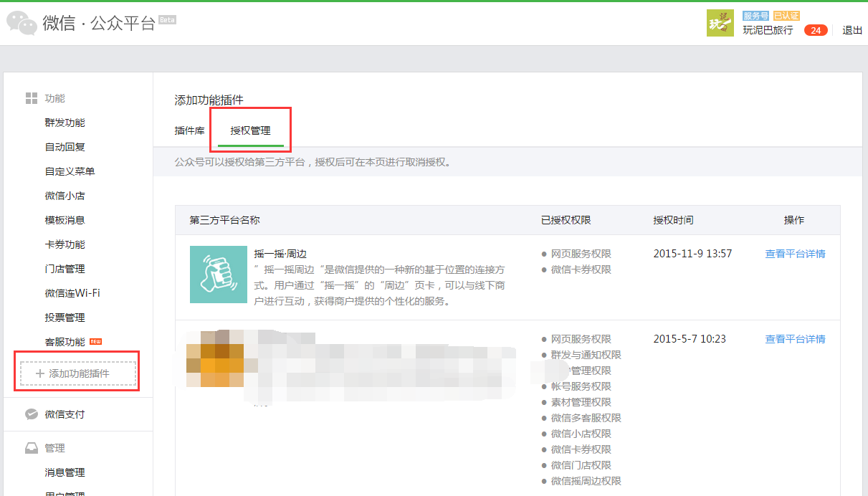Click the 摇一摇·周边 platform name

pos(280,254)
